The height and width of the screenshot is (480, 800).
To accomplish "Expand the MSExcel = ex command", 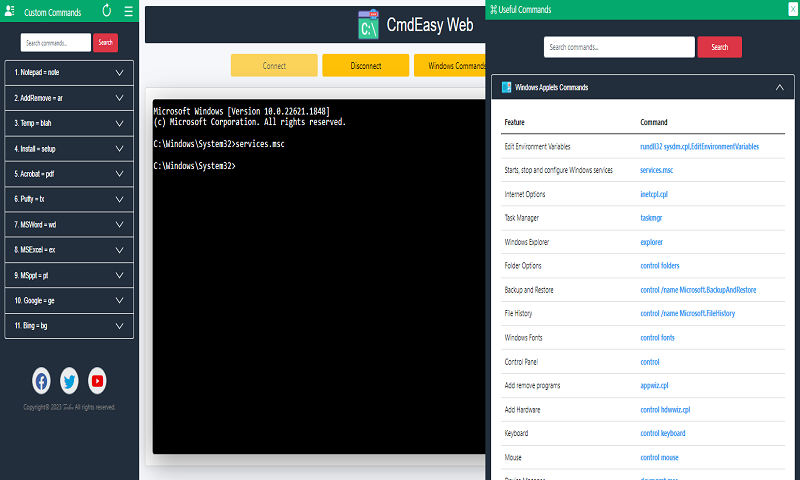I will (x=69, y=249).
